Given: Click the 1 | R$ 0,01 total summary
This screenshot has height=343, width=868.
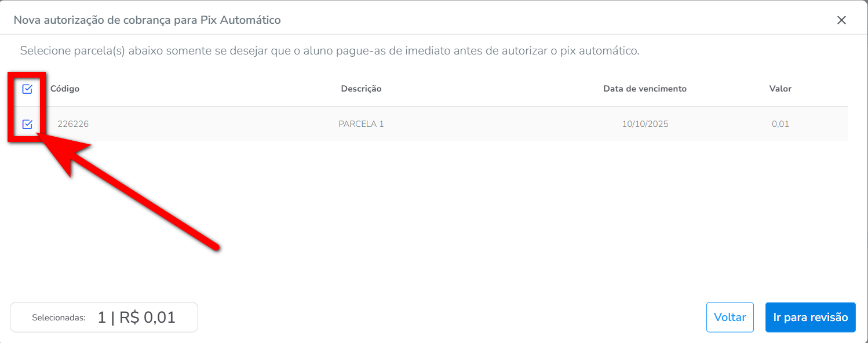Looking at the screenshot, I should click(136, 318).
